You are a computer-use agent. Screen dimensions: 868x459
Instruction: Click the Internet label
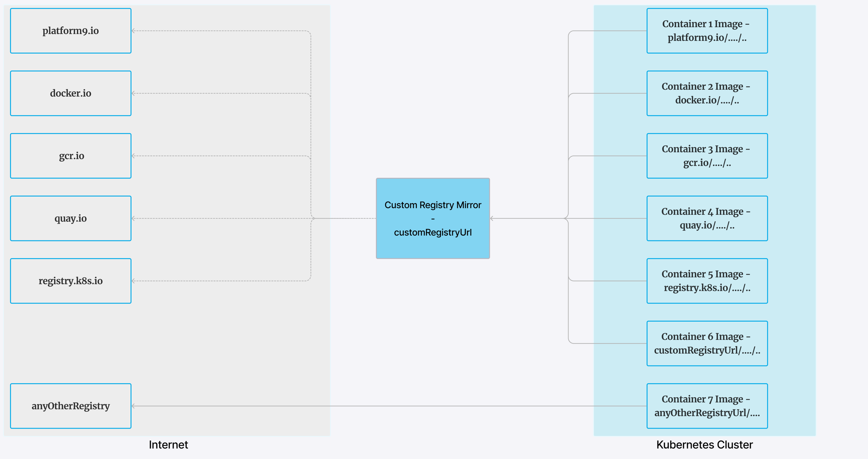168,445
